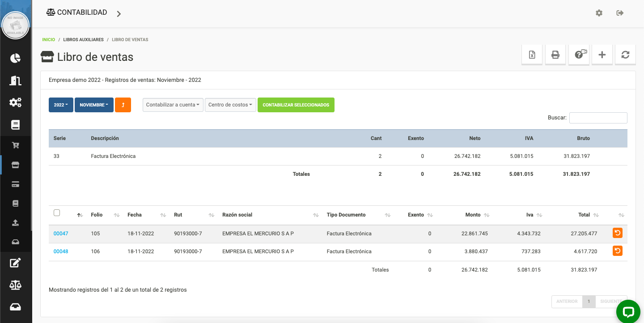Click the small book sidebar icon
644x323 pixels.
pos(16,204)
